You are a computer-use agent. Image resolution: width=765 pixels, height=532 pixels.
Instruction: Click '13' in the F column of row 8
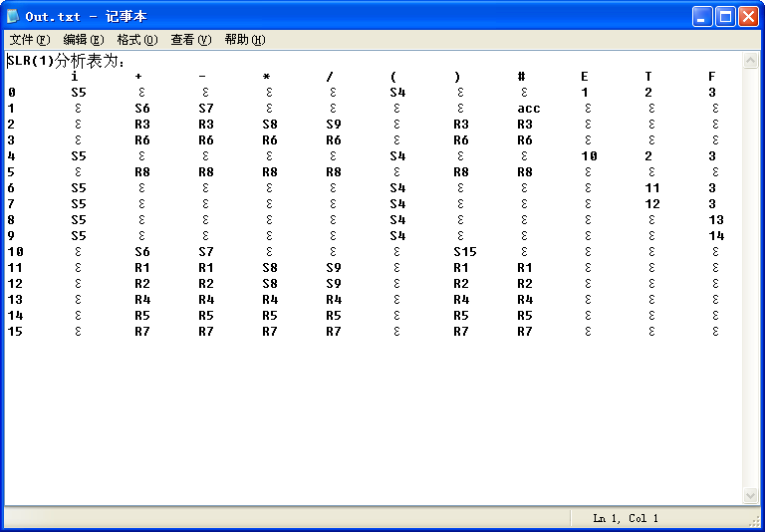[716, 220]
